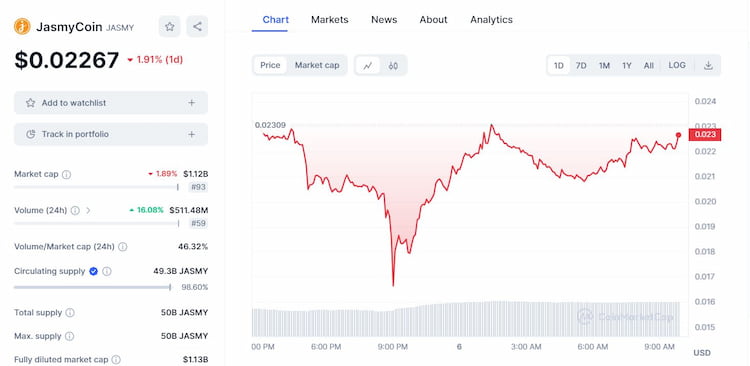Image resolution: width=750 pixels, height=366 pixels.
Task: Toggle chart to Market cap view
Action: [x=317, y=66]
